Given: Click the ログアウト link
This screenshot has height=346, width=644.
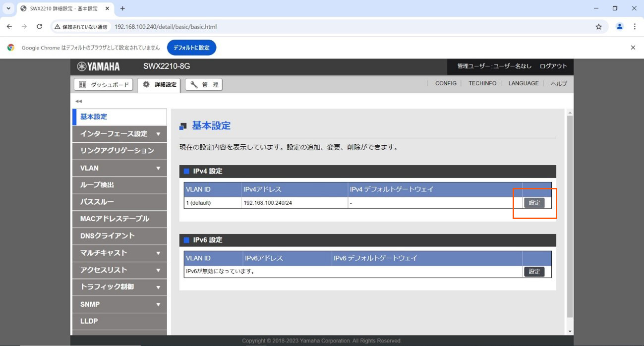Looking at the screenshot, I should (553, 66).
